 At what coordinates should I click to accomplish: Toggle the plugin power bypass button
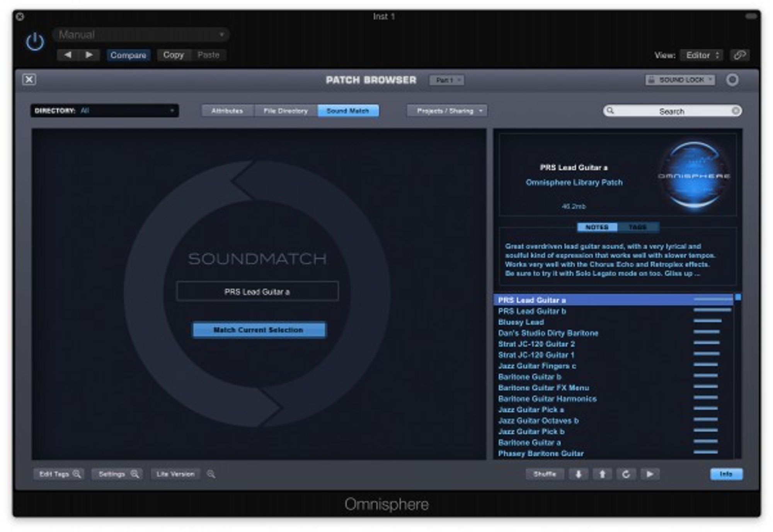pos(35,42)
